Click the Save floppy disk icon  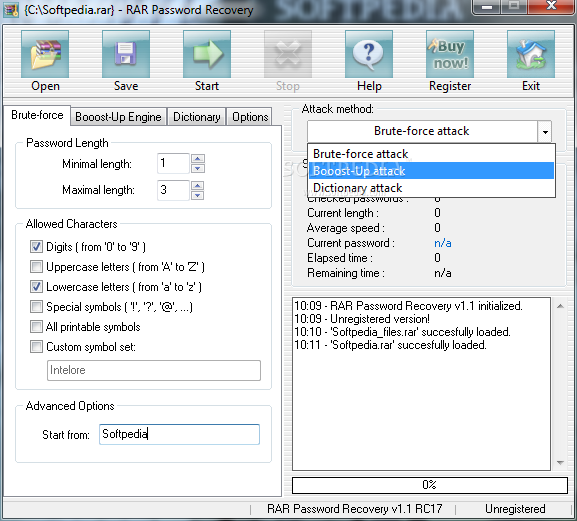click(126, 54)
